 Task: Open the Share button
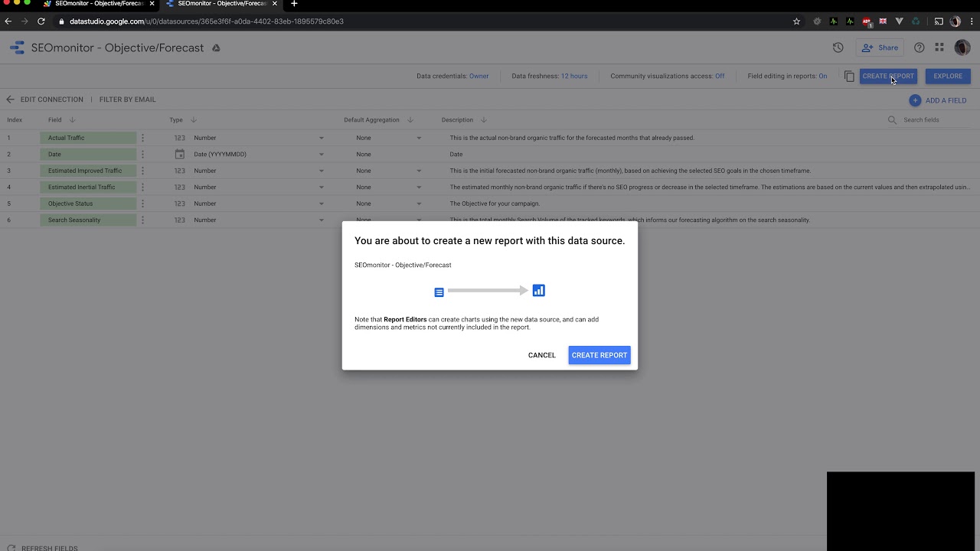pos(880,47)
